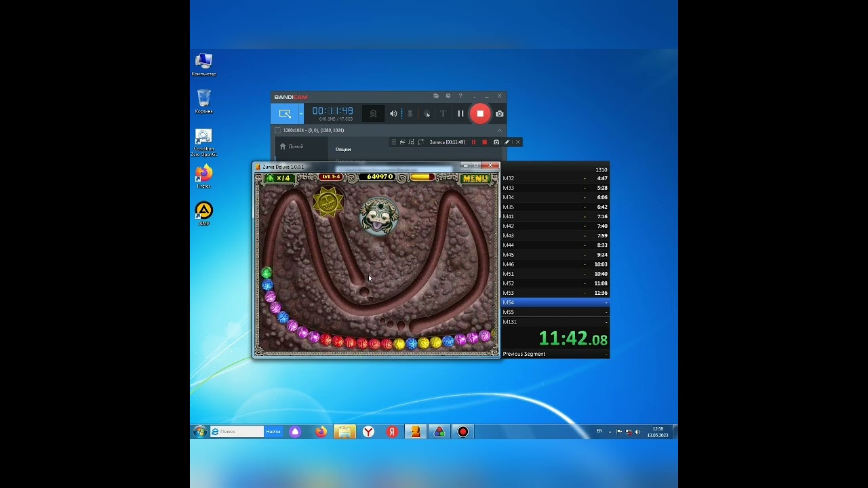Toggle the Bandicam speaker sound icon
Viewport: 868px width, 488px height.
pos(393,114)
